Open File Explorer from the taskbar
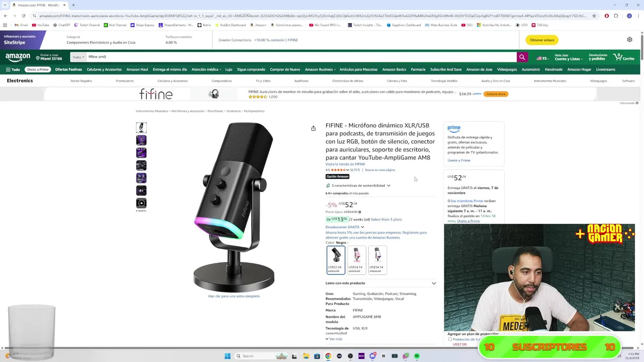 click(306, 356)
